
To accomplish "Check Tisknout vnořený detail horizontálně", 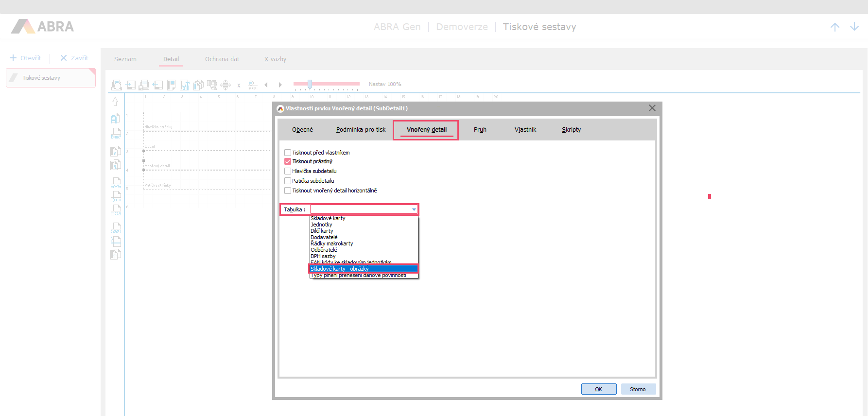I will point(288,191).
